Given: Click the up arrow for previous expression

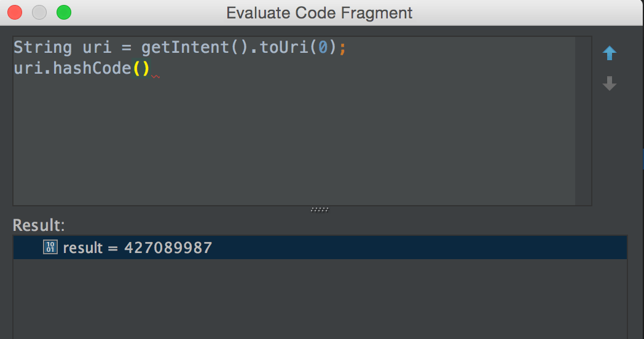Looking at the screenshot, I should pos(609,53).
